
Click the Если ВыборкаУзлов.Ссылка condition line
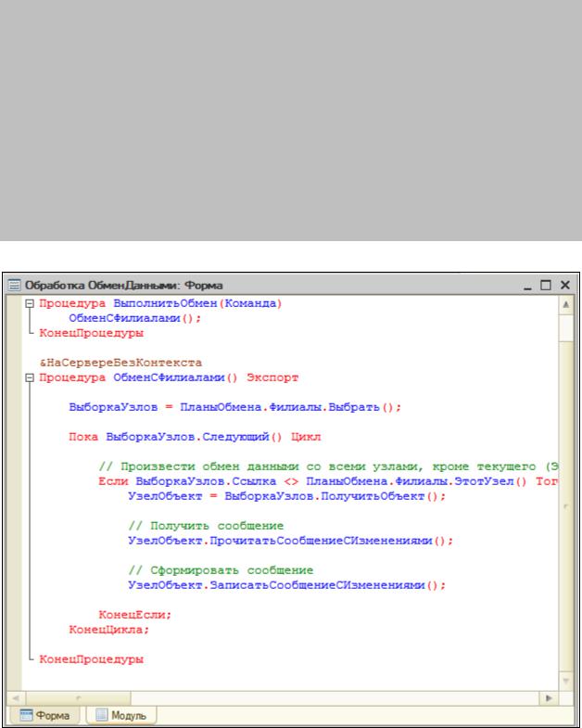[x=328, y=481]
